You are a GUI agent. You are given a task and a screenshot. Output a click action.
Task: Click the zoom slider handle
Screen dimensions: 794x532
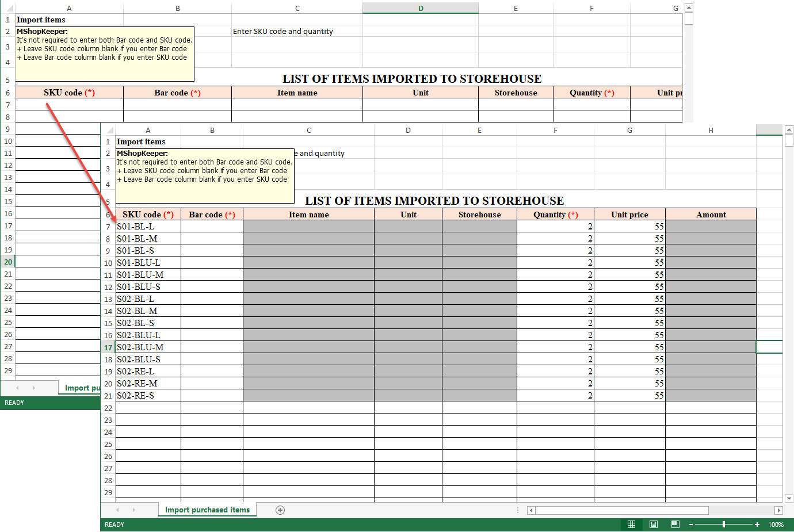pos(724,525)
